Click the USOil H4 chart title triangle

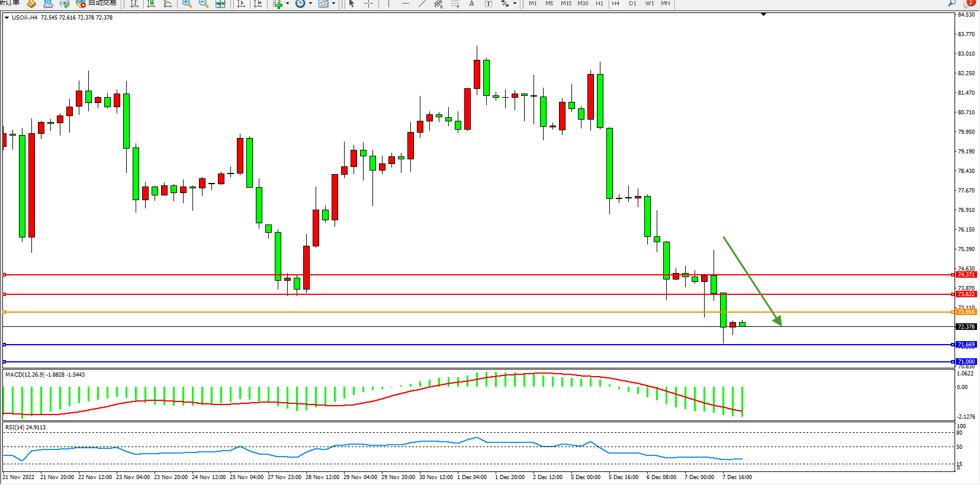(x=7, y=18)
